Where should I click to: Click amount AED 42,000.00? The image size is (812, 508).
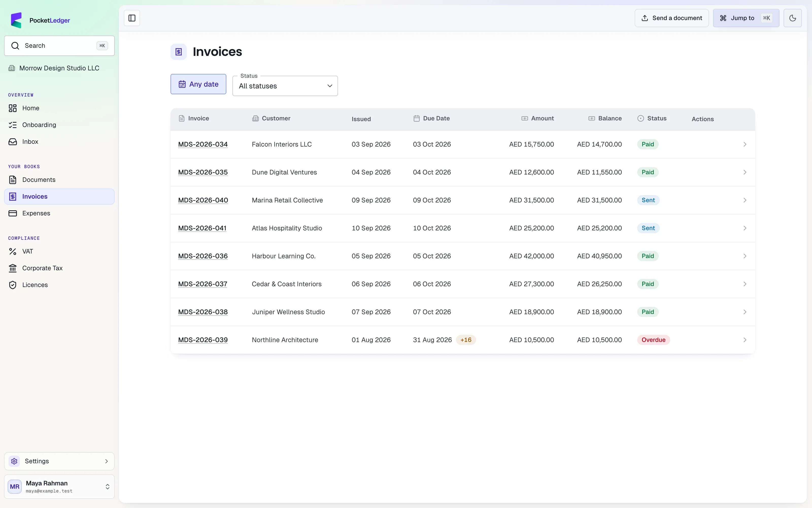[x=532, y=256]
